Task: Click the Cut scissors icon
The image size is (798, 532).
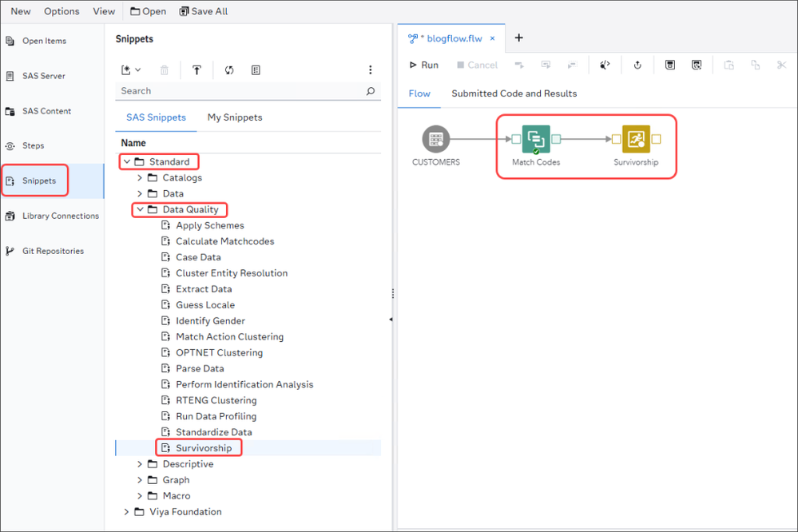Action: (782, 65)
